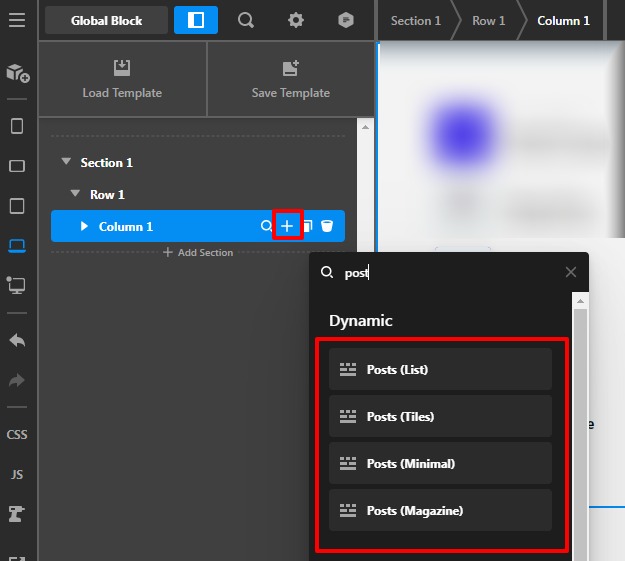Screen dimensions: 625x561
Task: Open the CSS editor tab
Action: coord(17,435)
